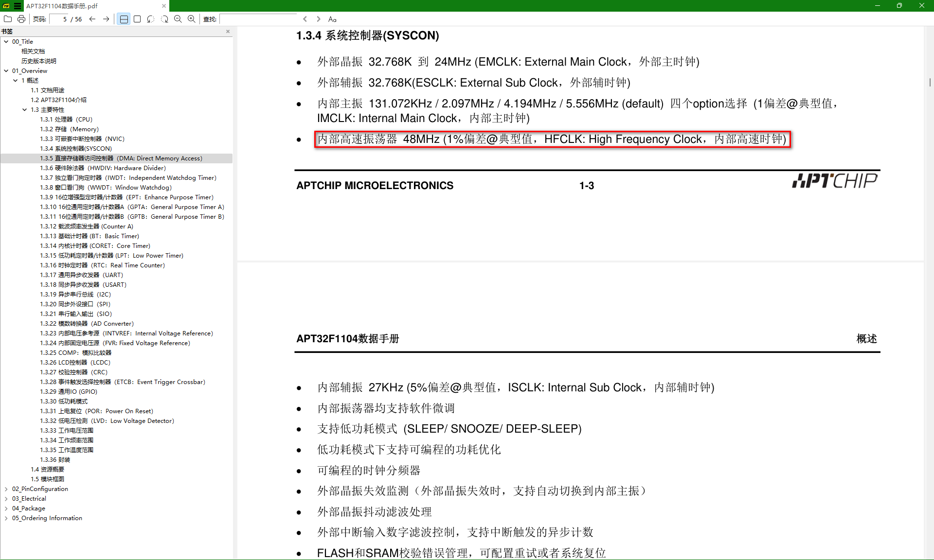934x560 pixels.
Task: Zoom in with the plus magnifier
Action: [192, 19]
